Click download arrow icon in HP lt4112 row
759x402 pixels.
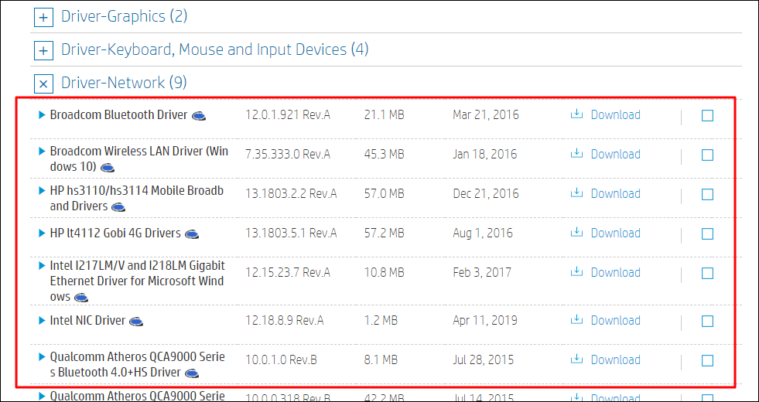coord(577,232)
